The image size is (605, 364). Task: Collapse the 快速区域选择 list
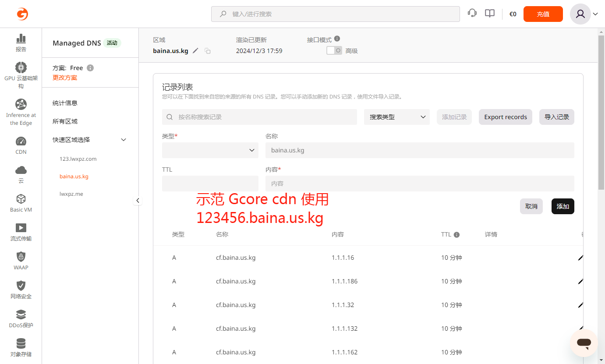coord(124,140)
